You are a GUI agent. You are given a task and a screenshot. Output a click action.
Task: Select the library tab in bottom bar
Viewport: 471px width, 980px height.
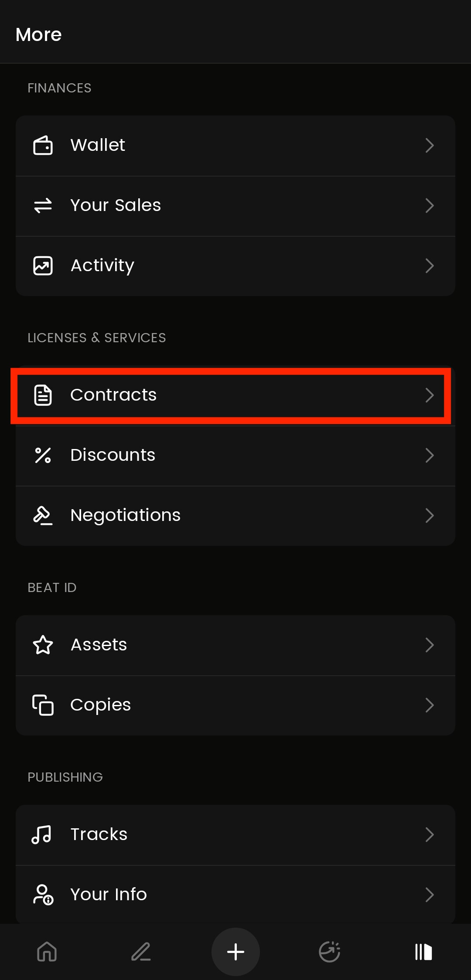[423, 951]
